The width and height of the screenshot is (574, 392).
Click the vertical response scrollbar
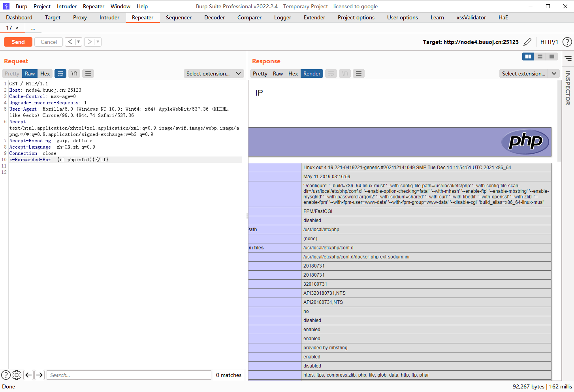click(x=559, y=121)
